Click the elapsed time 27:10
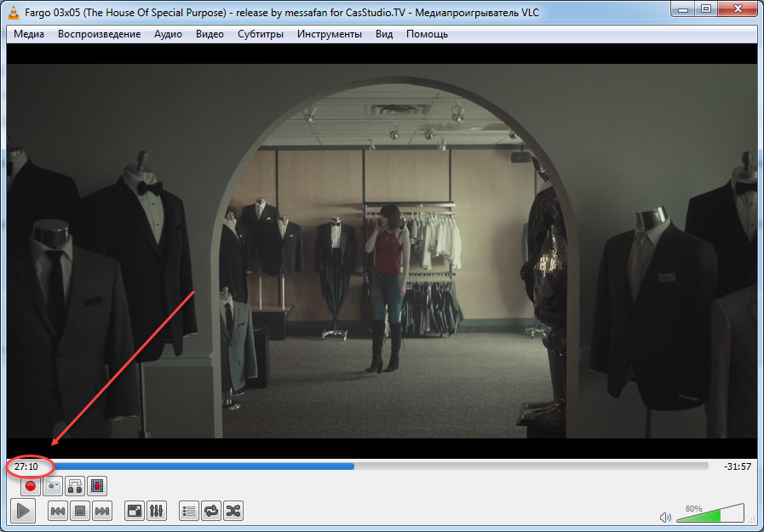This screenshot has width=764, height=532. click(26, 466)
